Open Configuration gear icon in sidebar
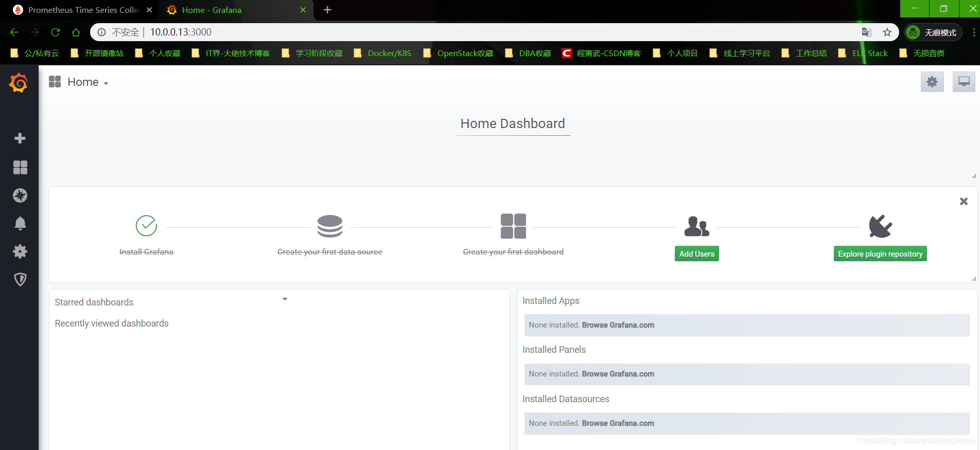The width and height of the screenshot is (980, 450). point(20,251)
